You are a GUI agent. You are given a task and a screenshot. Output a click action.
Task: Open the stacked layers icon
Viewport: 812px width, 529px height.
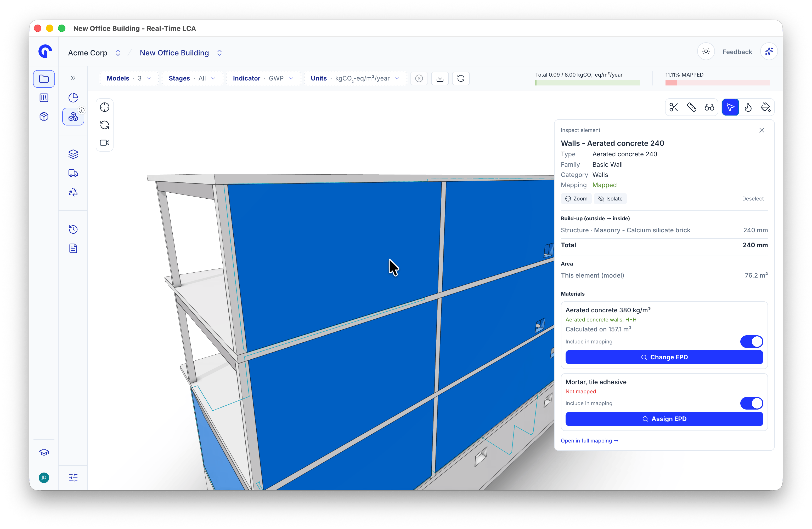coord(73,154)
